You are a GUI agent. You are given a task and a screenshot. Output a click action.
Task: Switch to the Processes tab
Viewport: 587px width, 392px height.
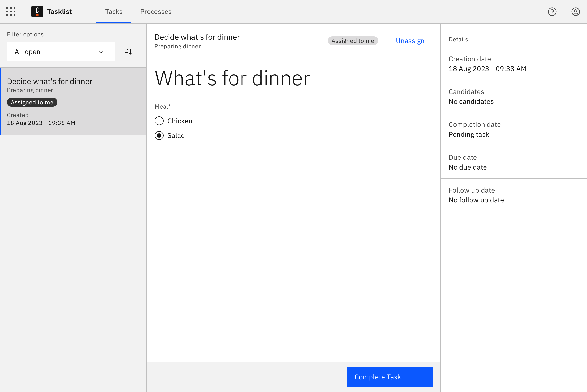pos(156,12)
